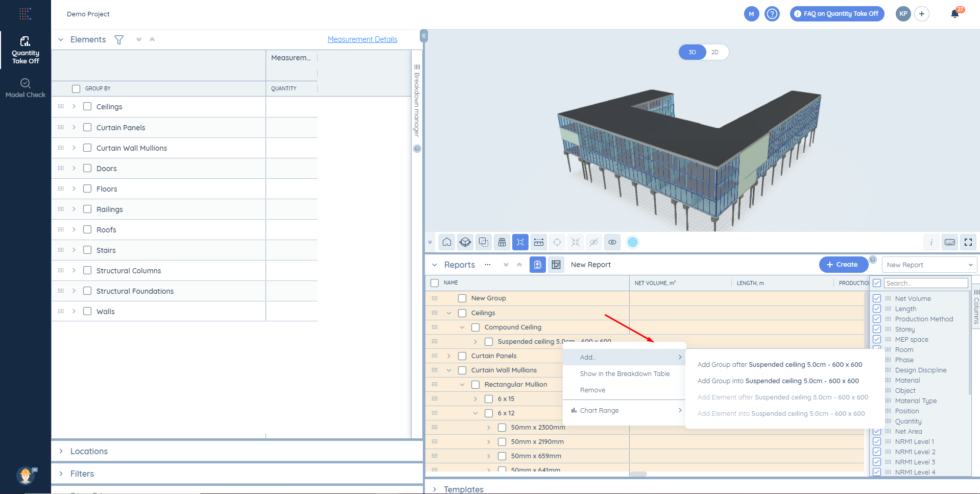Click the light blue color circle
The height and width of the screenshot is (494, 980).
(x=633, y=242)
